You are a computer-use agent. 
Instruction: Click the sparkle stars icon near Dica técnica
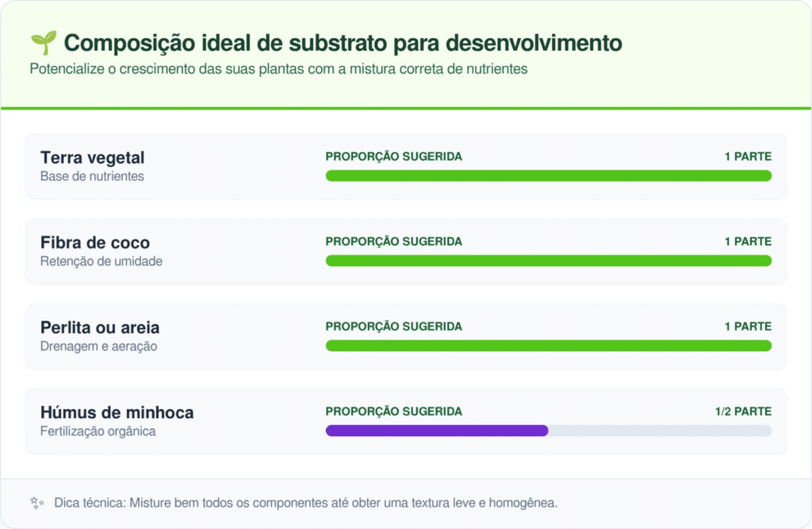click(x=36, y=503)
